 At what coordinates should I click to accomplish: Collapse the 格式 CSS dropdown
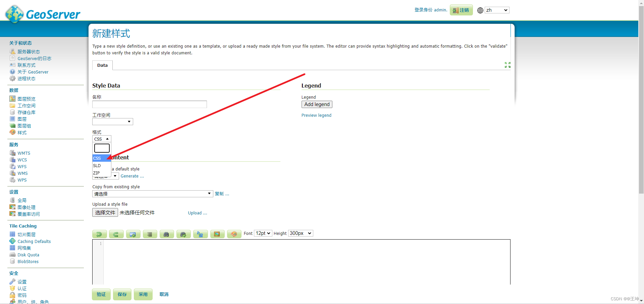click(x=102, y=139)
